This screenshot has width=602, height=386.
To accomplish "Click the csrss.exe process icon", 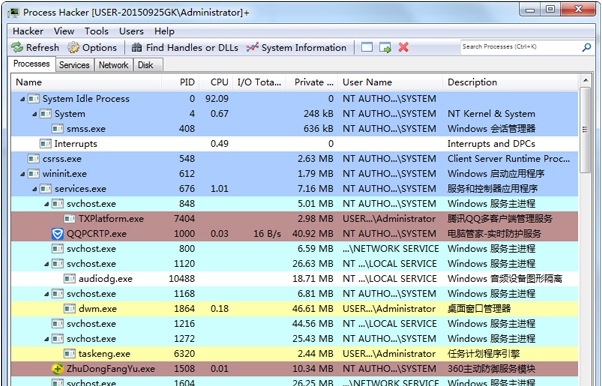I will pyautogui.click(x=33, y=159).
